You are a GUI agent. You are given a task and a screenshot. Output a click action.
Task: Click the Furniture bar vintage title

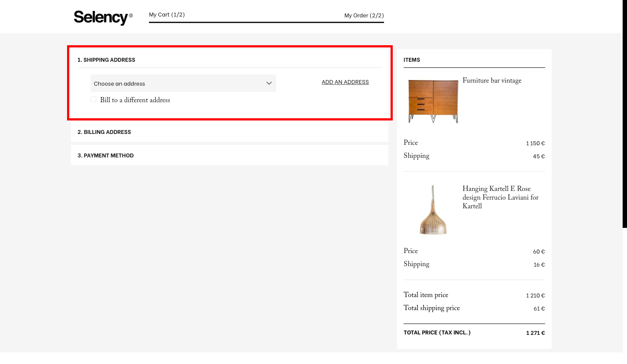click(492, 81)
